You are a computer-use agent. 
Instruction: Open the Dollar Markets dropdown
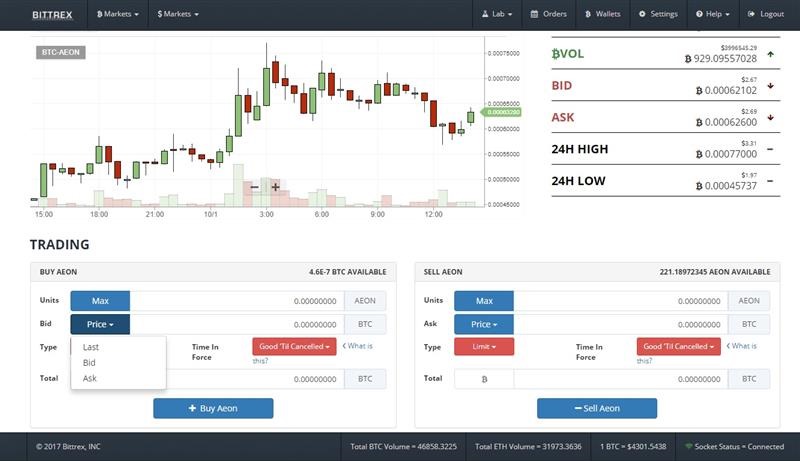click(178, 14)
